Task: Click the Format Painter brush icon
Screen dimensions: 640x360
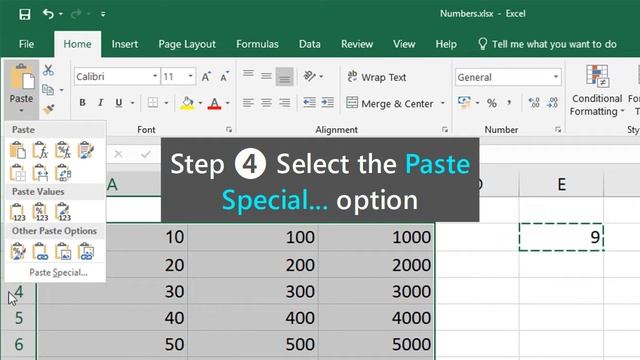Action: (x=48, y=109)
